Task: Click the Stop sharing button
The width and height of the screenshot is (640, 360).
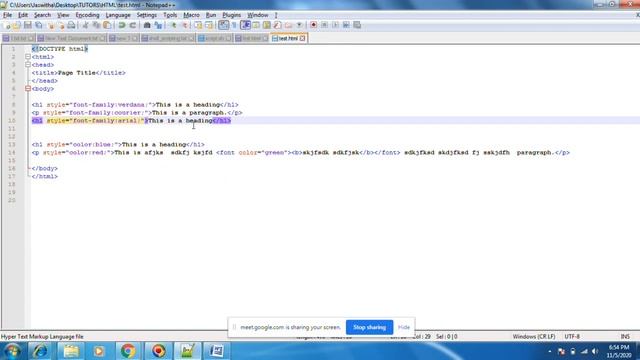Action: tap(369, 327)
